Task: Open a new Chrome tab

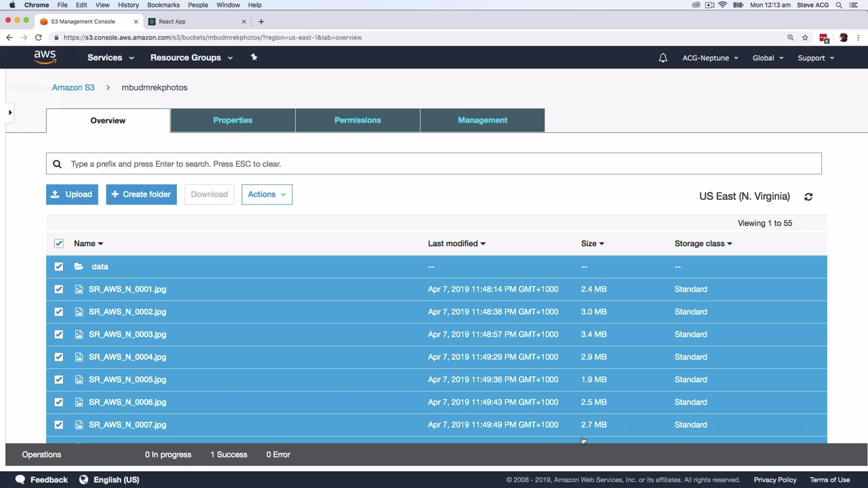Action: click(x=261, y=22)
